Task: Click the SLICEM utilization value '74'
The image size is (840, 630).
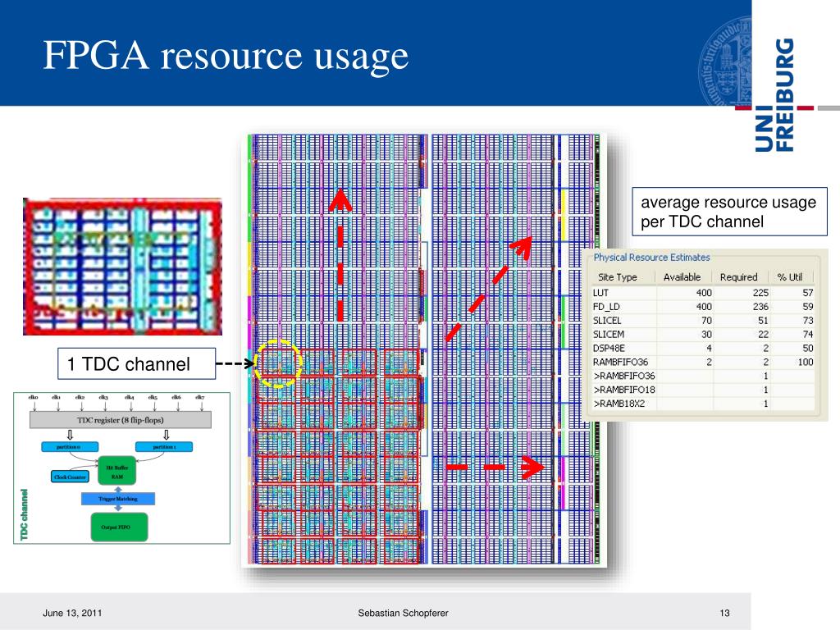Action: coord(808,335)
